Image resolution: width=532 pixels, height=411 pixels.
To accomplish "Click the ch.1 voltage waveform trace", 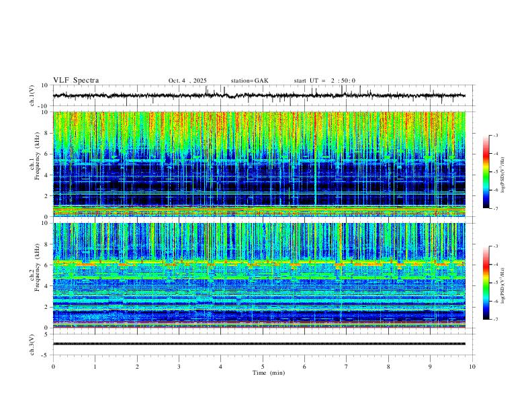I will [259, 95].
